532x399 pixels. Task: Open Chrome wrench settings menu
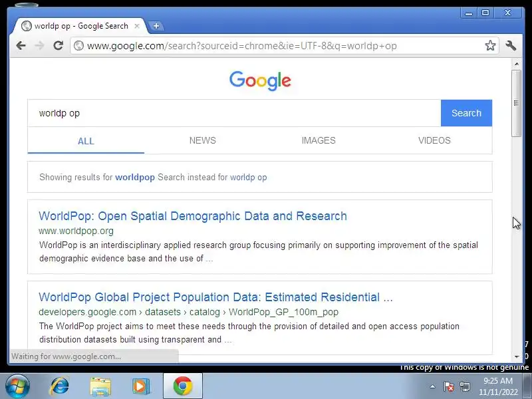[511, 45]
